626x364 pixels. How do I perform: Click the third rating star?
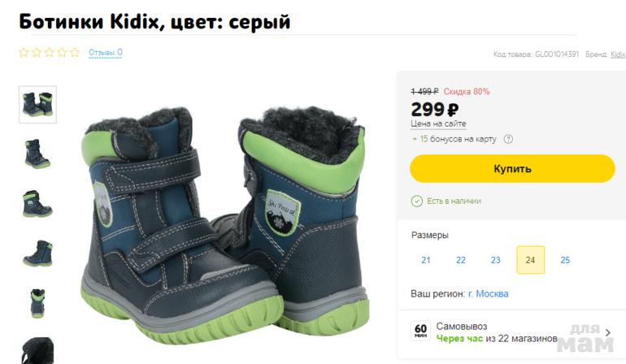pos(49,52)
